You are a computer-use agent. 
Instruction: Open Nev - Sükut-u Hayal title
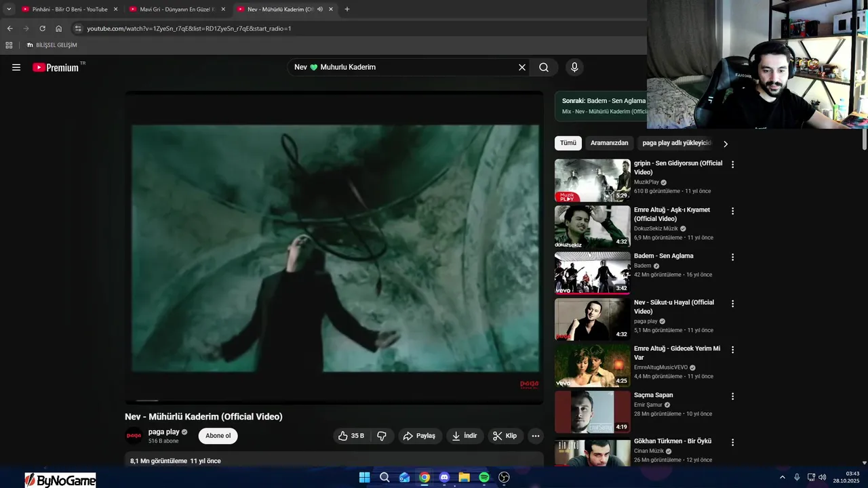[x=674, y=306]
